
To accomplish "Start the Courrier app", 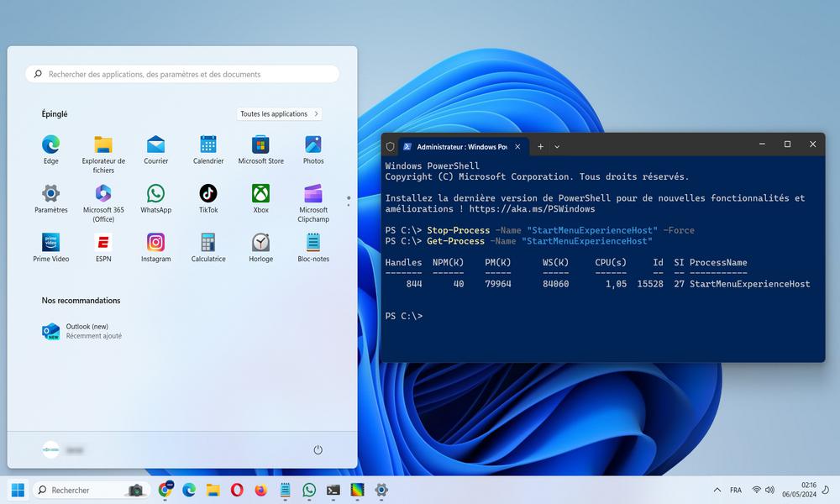I will [x=156, y=145].
